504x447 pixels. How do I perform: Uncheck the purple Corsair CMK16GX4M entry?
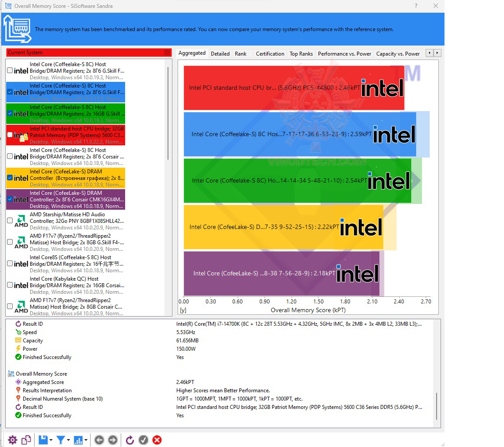click(10, 199)
